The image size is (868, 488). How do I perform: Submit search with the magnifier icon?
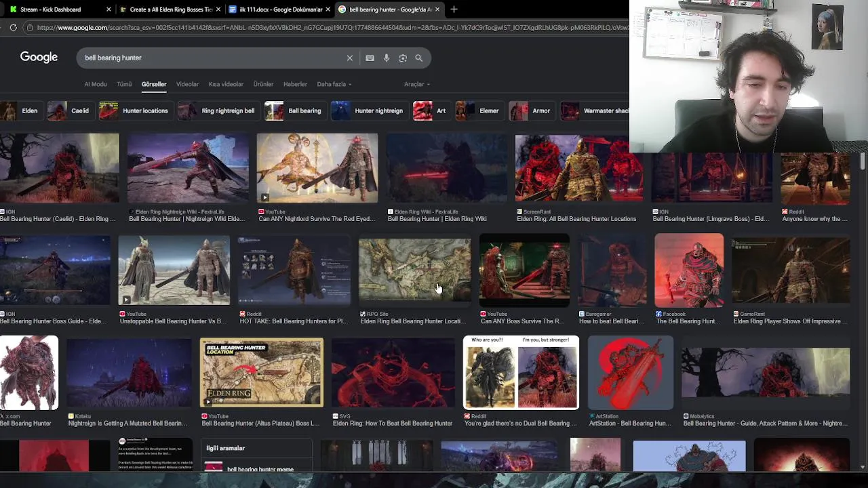[x=419, y=58]
